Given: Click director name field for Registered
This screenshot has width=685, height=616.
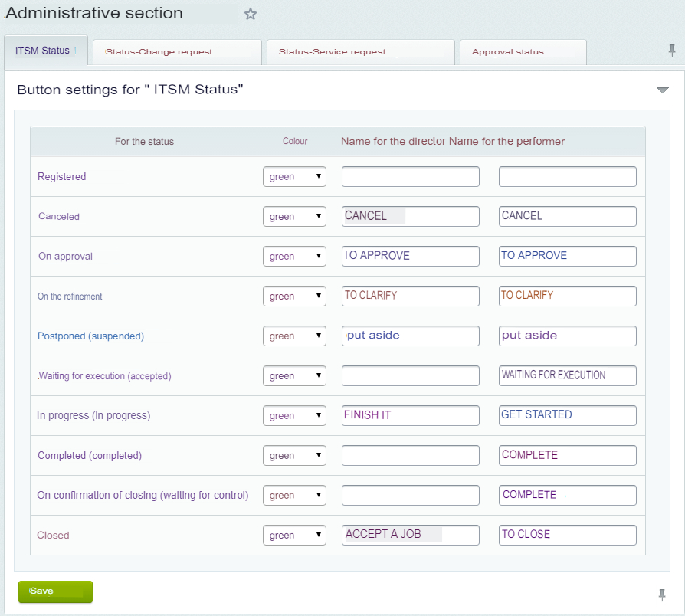Looking at the screenshot, I should (410, 177).
